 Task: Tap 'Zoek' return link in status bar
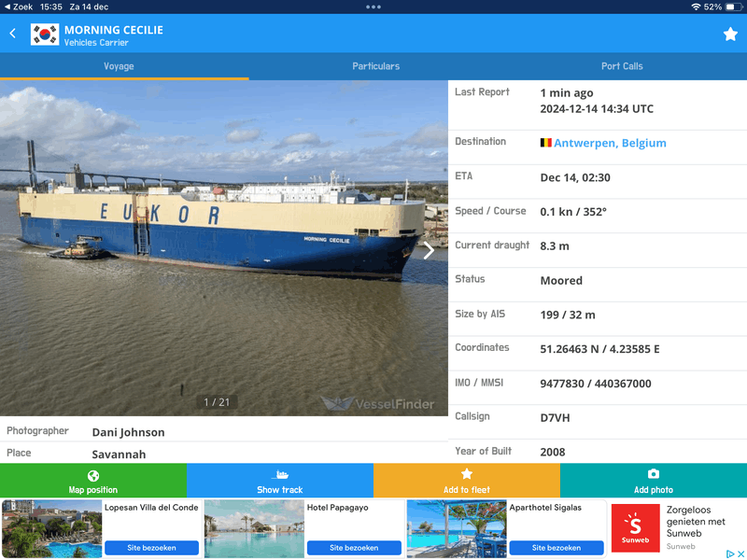pos(18,7)
